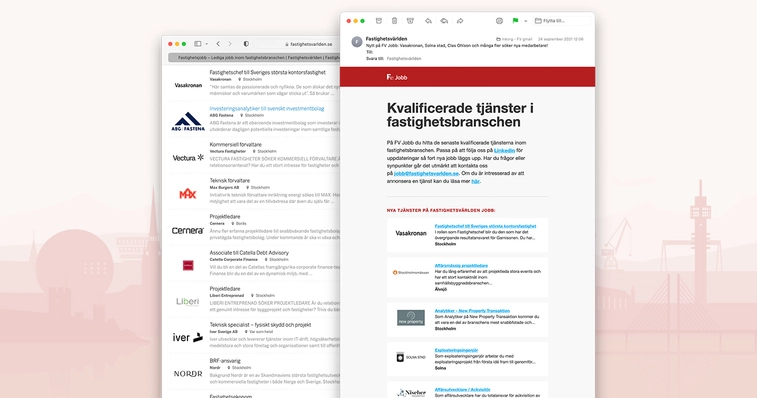This screenshot has width=757, height=398.
Task: Click the Catella red logo in Safari
Action: (x=188, y=265)
